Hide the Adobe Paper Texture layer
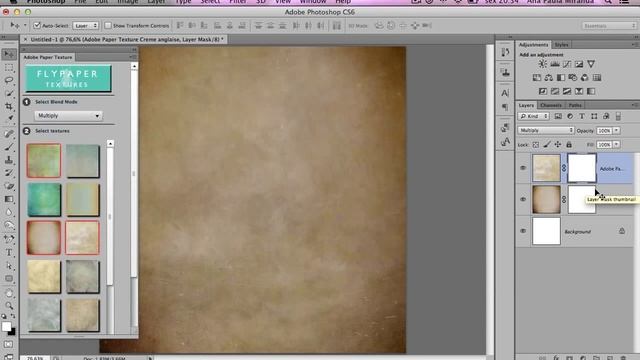Screen dimensions: 640x360 click(523, 168)
